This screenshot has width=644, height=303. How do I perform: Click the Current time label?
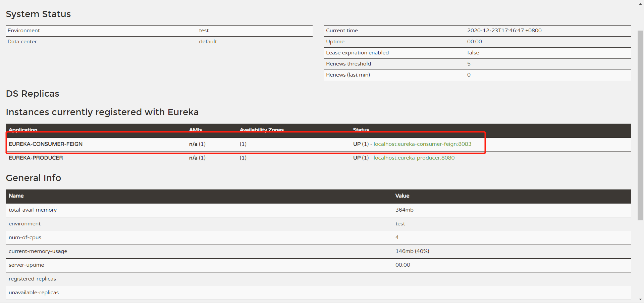342,30
